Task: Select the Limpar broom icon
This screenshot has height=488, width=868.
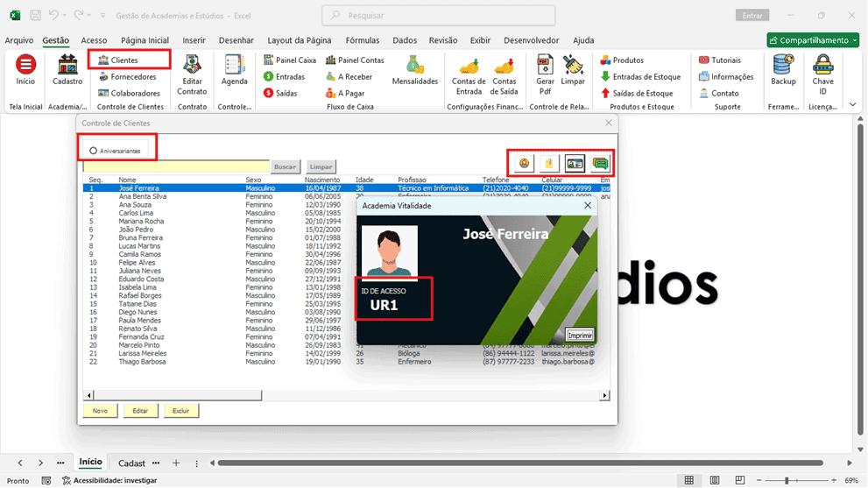Action: [x=573, y=66]
